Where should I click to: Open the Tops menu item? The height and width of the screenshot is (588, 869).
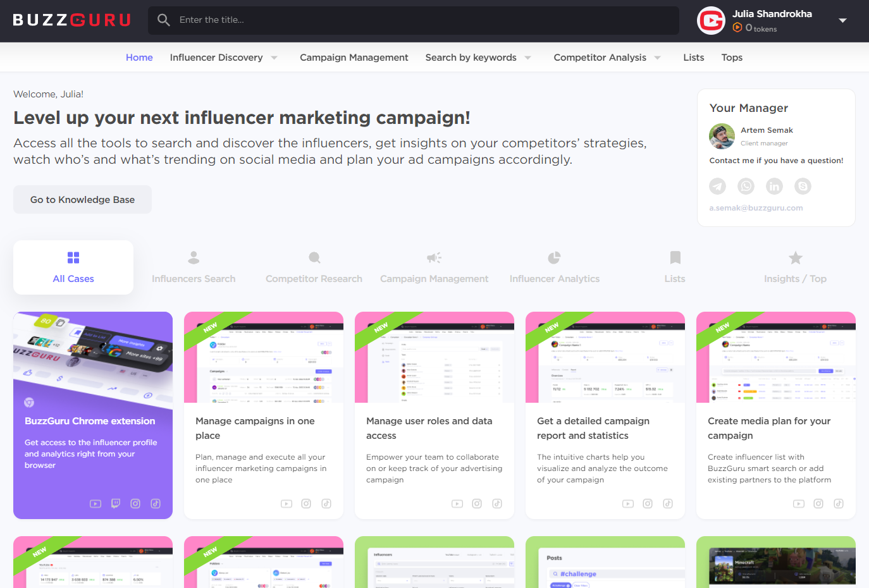732,58
